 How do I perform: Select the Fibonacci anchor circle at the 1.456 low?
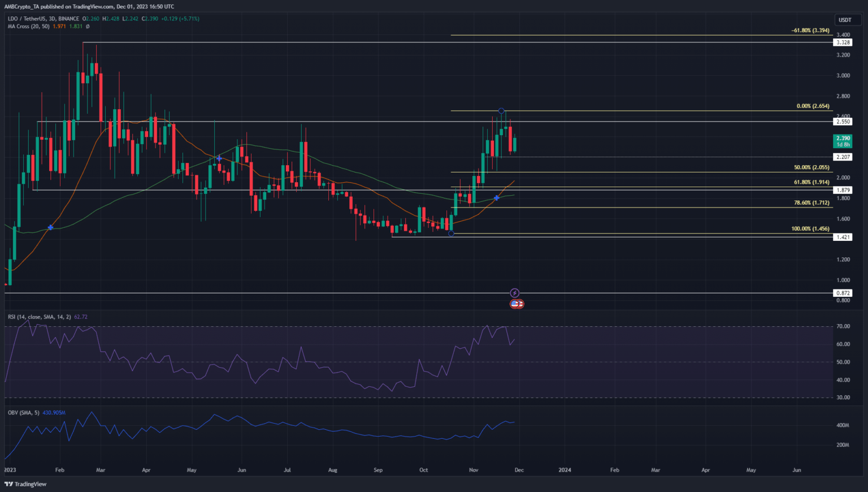451,234
